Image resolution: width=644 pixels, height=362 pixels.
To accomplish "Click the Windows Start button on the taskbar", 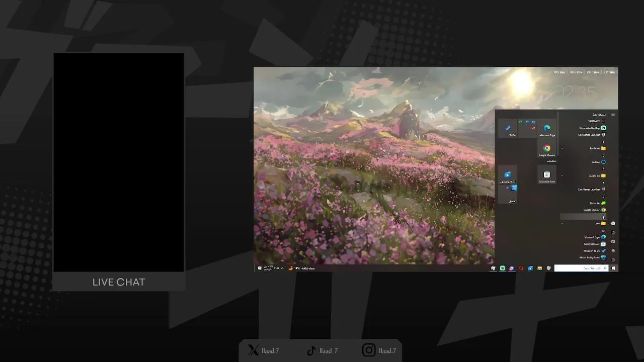I will 613,268.
